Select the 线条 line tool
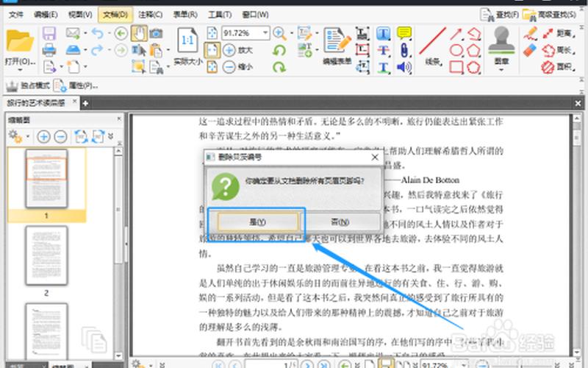The height and width of the screenshot is (368, 588). [x=433, y=46]
